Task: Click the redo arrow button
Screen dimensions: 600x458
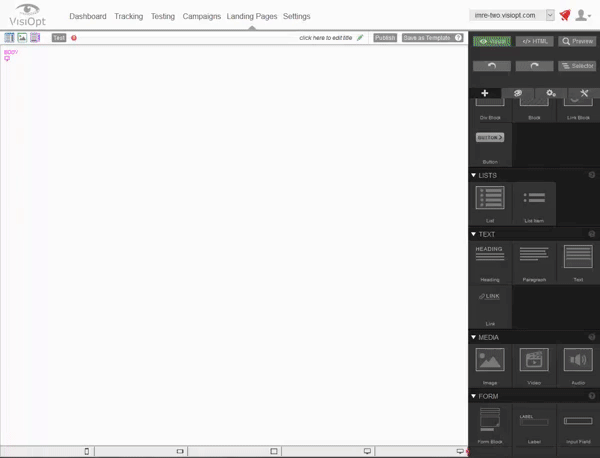Action: [x=534, y=65]
